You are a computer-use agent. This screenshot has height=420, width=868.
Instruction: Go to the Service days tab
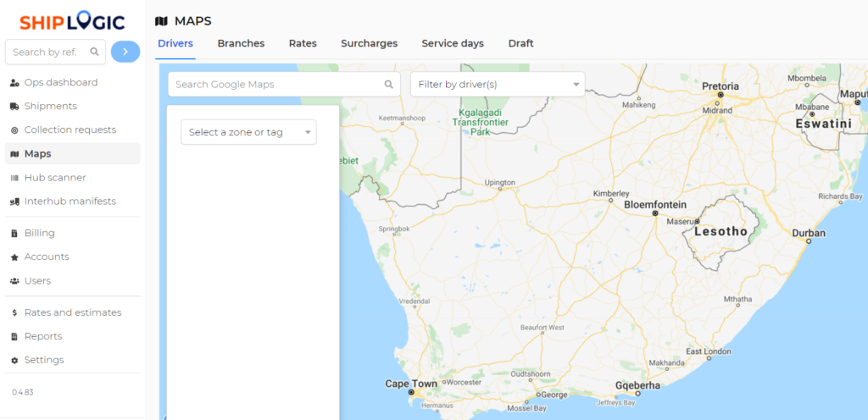(453, 43)
